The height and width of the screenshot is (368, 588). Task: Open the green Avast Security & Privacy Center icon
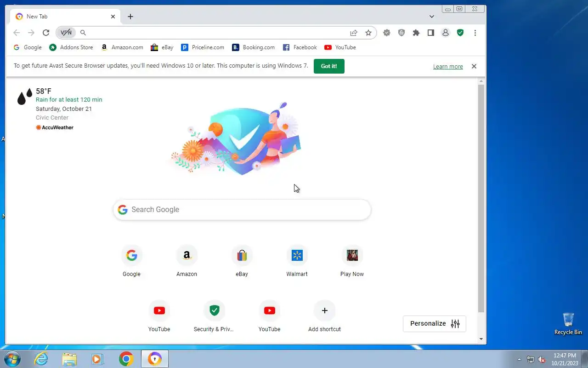click(460, 33)
